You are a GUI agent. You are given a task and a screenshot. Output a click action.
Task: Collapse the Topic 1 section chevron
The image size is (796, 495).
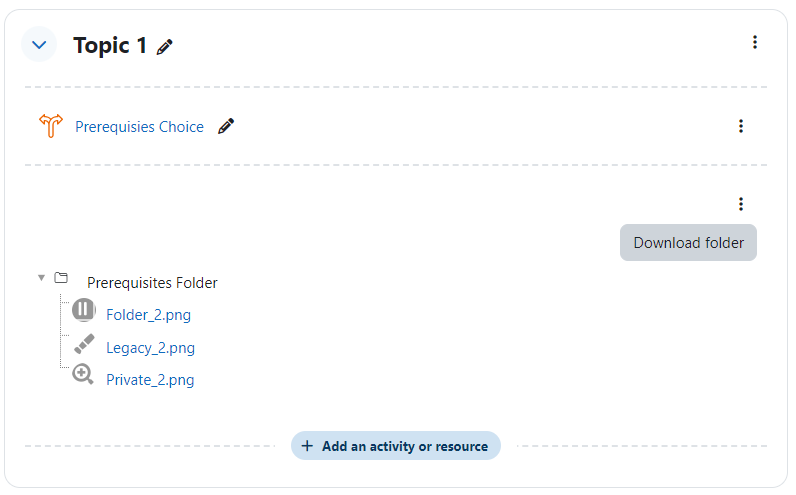pos(39,45)
